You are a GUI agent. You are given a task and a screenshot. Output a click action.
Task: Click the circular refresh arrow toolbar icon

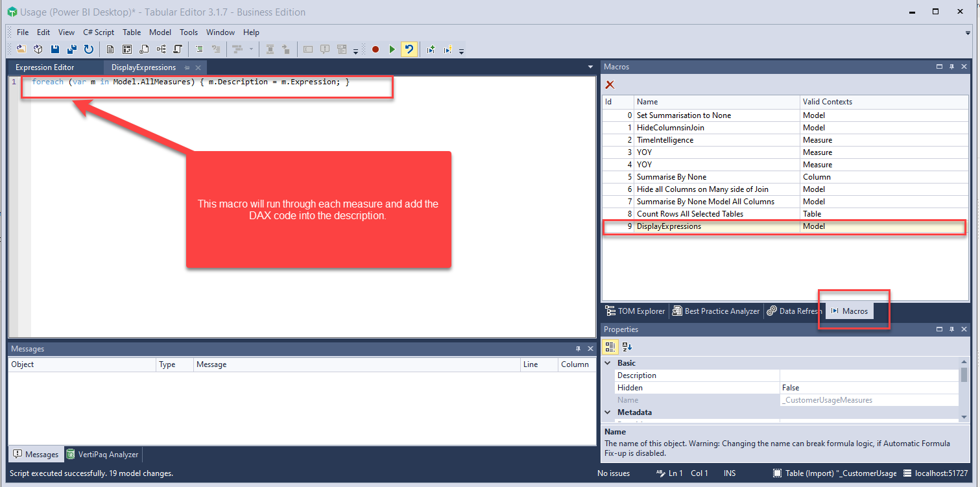pos(88,49)
